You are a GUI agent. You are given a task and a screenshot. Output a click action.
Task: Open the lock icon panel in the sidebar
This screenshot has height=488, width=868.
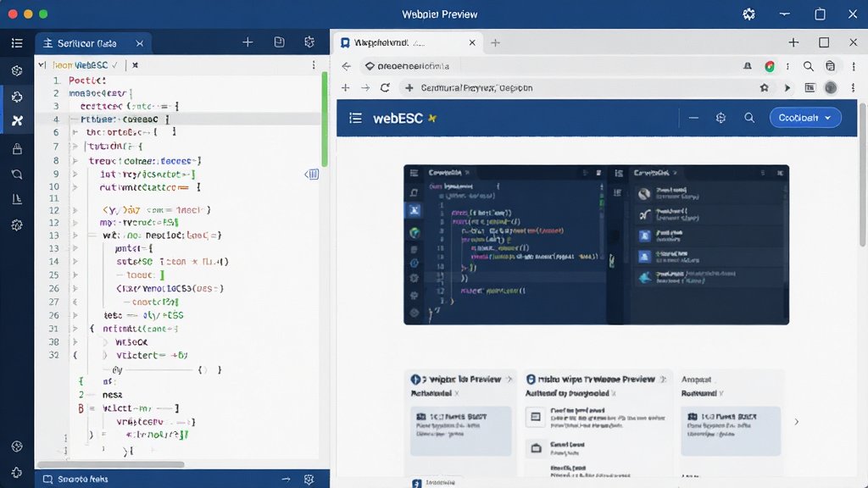pyautogui.click(x=17, y=148)
